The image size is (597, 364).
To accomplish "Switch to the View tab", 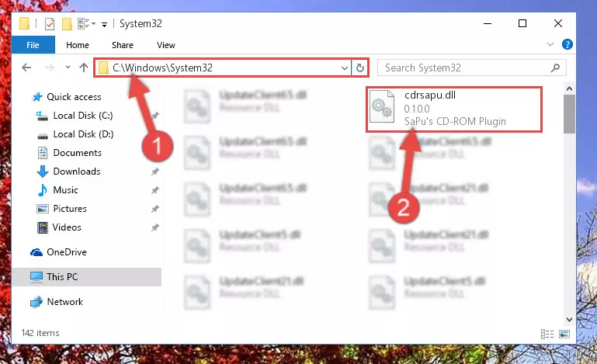I will coord(166,45).
